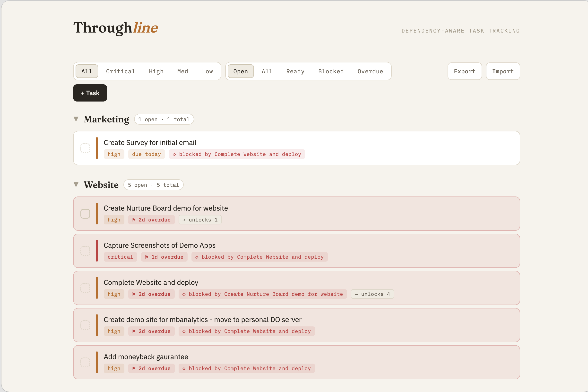Filter by Low priority
This screenshot has height=392, width=588.
207,71
